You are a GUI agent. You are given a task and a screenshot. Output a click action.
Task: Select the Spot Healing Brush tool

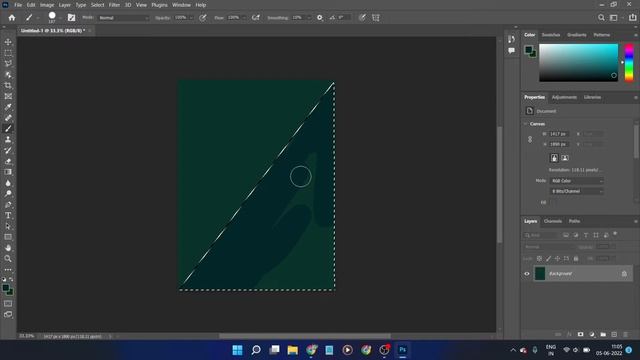[x=8, y=118]
